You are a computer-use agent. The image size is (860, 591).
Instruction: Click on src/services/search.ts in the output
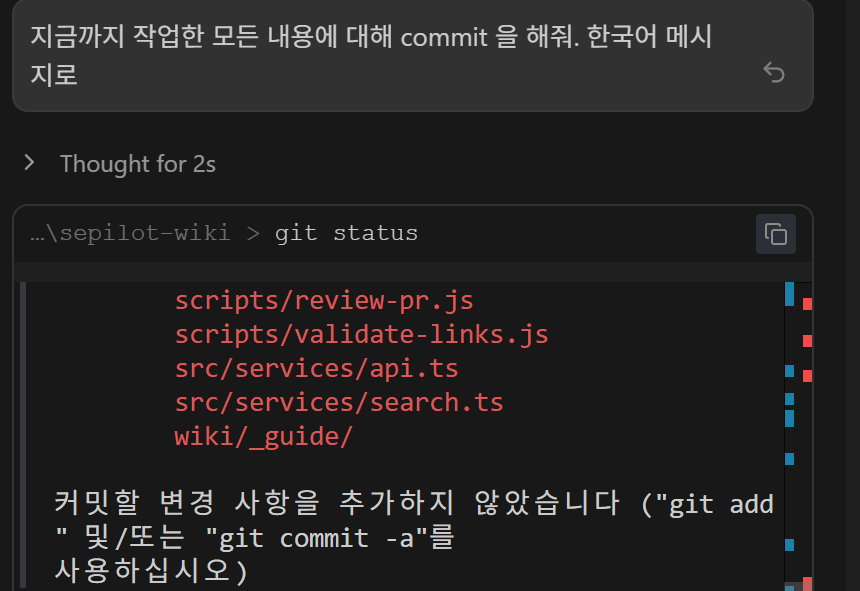[339, 402]
